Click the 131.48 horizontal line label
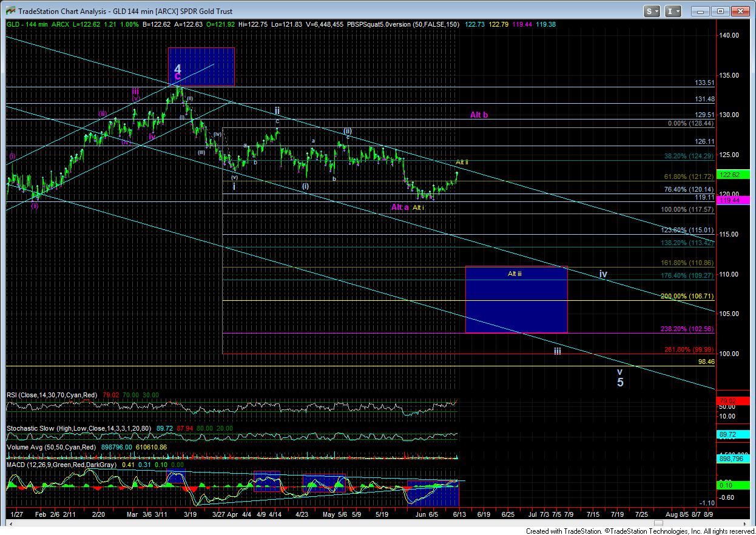This screenshot has height=535, width=756. click(704, 99)
